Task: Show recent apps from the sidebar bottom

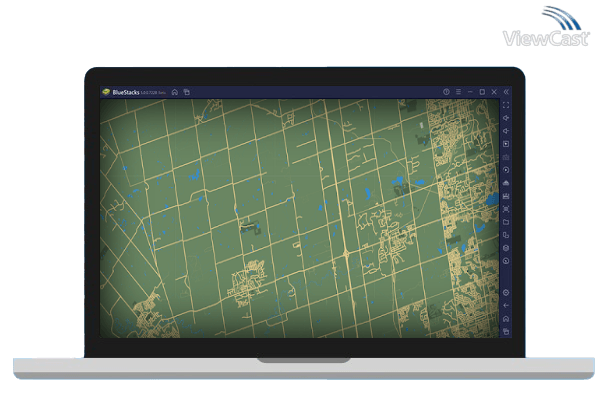Action: (x=506, y=331)
